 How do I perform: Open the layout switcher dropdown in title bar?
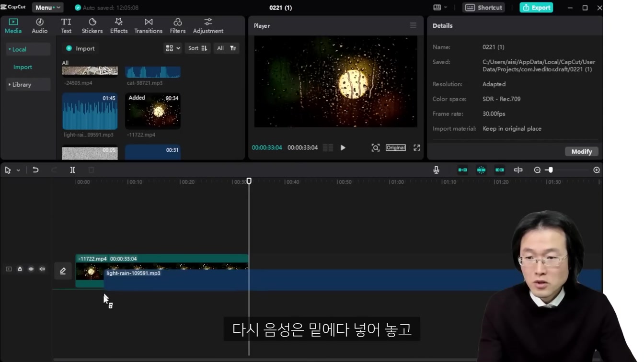(x=440, y=7)
